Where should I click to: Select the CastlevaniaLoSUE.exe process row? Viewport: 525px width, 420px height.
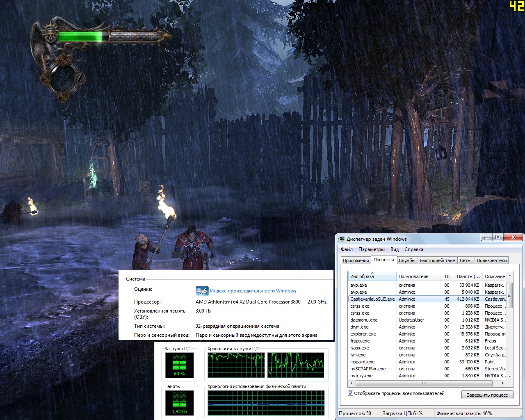427,299
